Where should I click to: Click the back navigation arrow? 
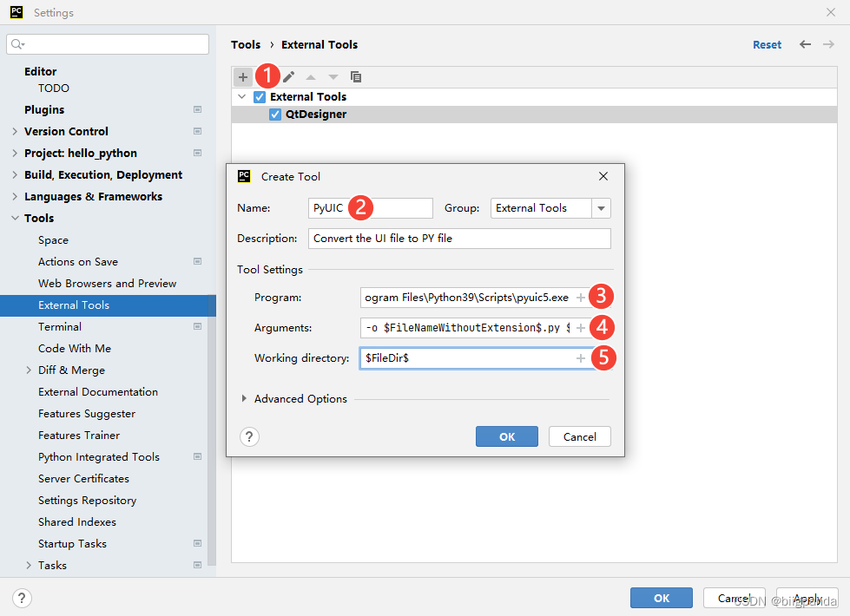(806, 44)
